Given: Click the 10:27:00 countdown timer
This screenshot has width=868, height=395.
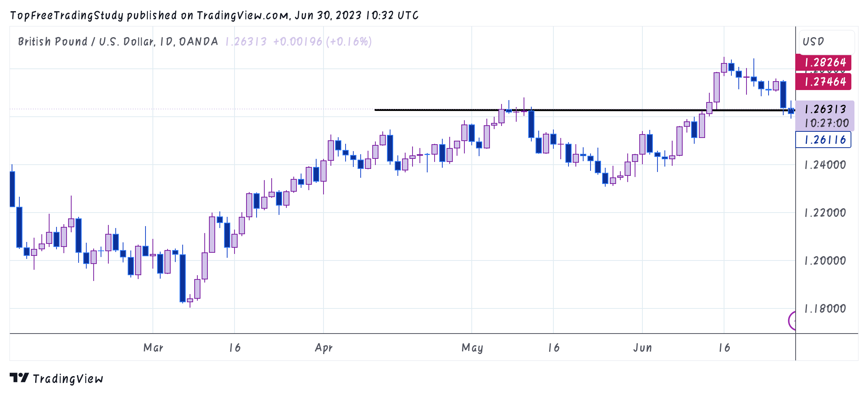Looking at the screenshot, I should point(826,123).
